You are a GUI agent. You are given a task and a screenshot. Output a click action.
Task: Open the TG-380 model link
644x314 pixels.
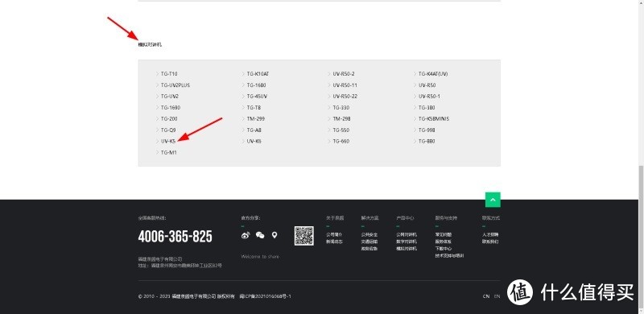point(427,108)
